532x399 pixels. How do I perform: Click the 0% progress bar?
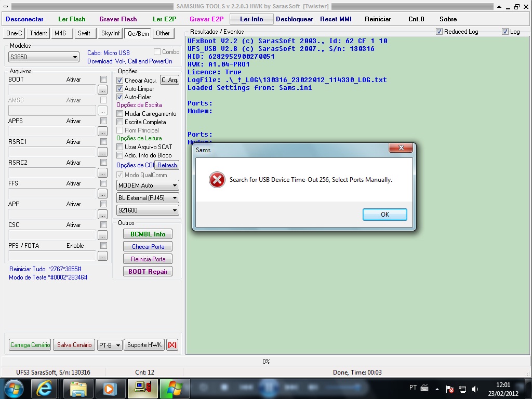[265, 361]
